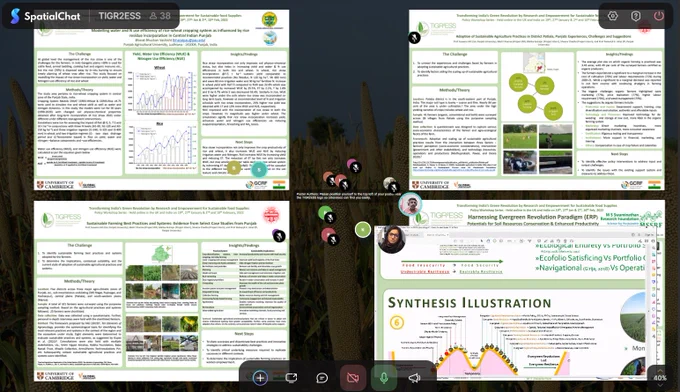The height and width of the screenshot is (392, 680).
Task: Click the bright green muted avatar
Action: click(326, 213)
